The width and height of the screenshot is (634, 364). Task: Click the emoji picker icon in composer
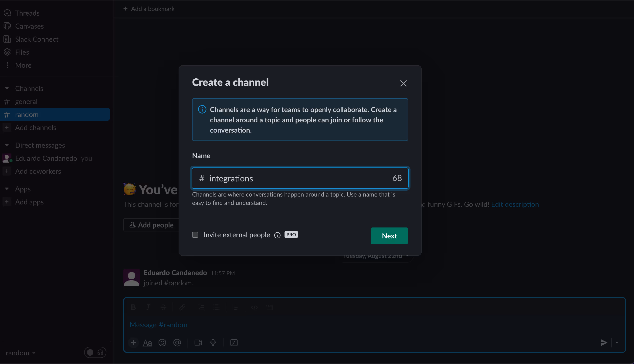pyautogui.click(x=162, y=343)
